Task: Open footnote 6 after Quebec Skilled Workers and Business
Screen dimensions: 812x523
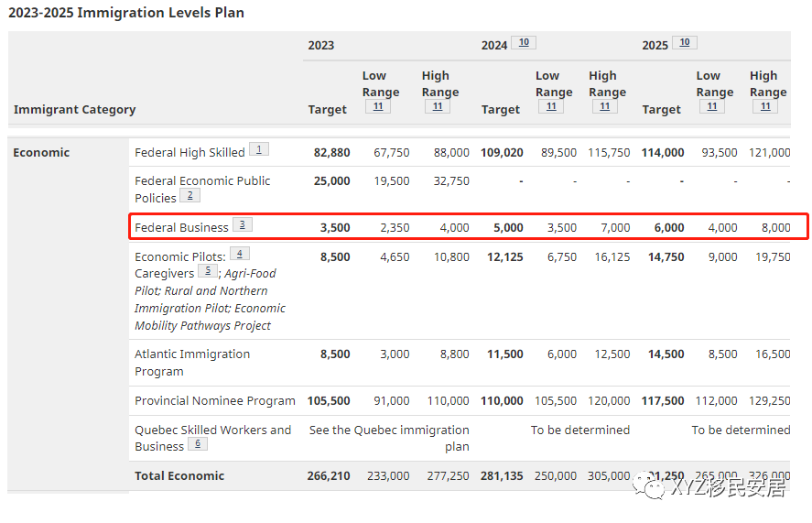Action: click(198, 443)
